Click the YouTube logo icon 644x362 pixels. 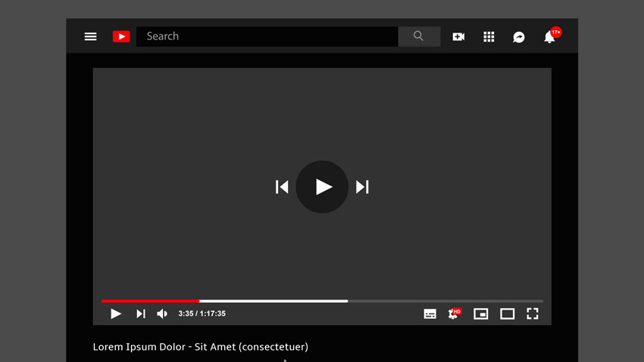pyautogui.click(x=121, y=36)
